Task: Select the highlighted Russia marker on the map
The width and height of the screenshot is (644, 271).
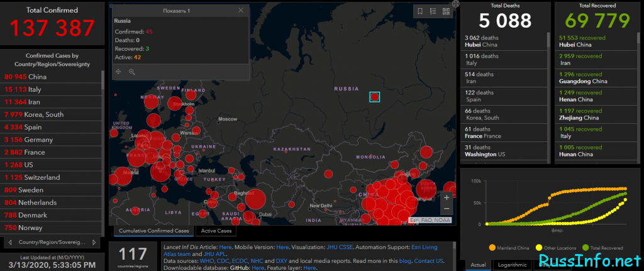Action: [375, 97]
